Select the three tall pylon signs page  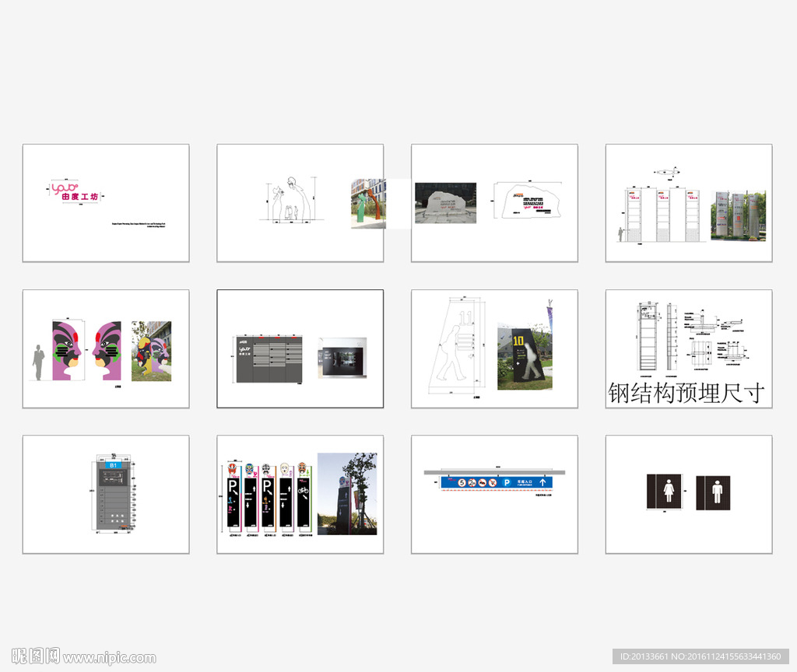pyautogui.click(x=689, y=203)
